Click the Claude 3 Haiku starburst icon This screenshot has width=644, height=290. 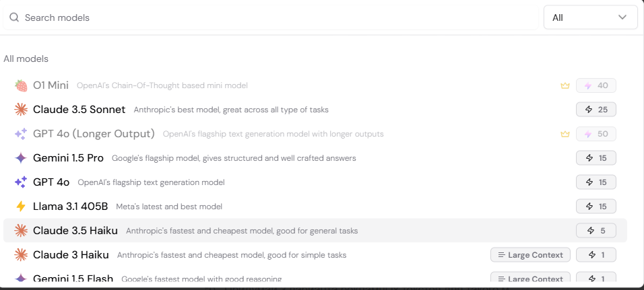click(x=20, y=255)
